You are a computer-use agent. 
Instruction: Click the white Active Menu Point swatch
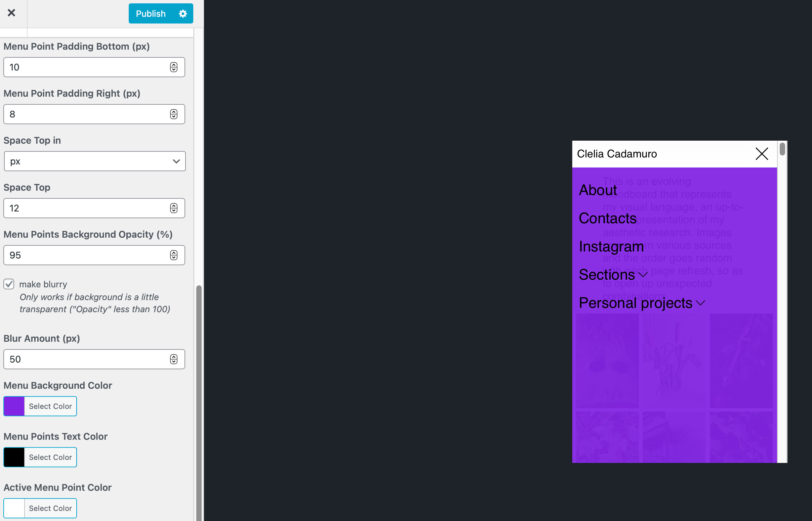click(14, 508)
